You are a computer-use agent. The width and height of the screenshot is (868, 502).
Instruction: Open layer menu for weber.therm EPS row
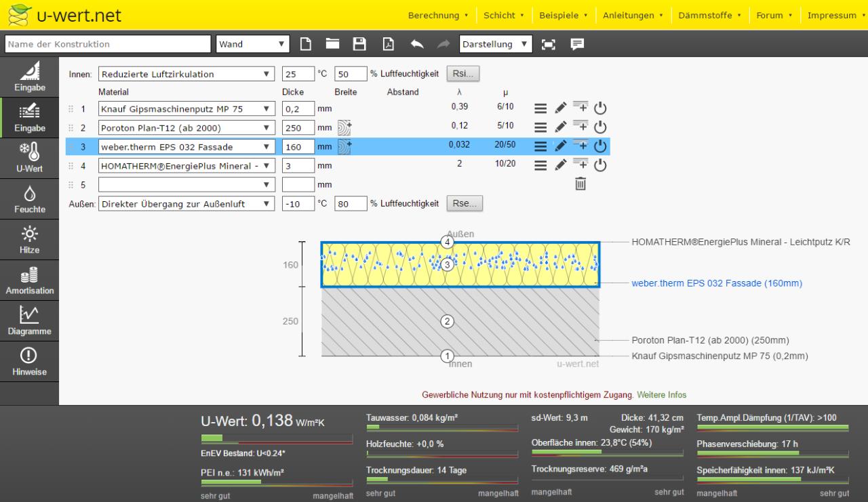[540, 146]
